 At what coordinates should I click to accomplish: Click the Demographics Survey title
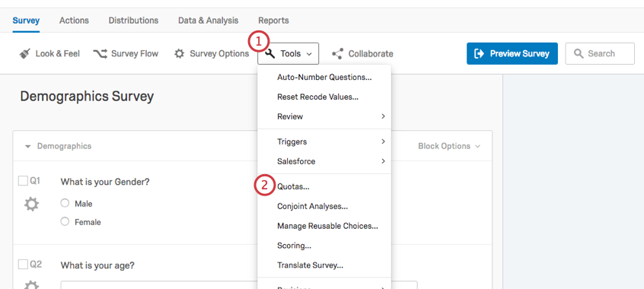coord(87,97)
